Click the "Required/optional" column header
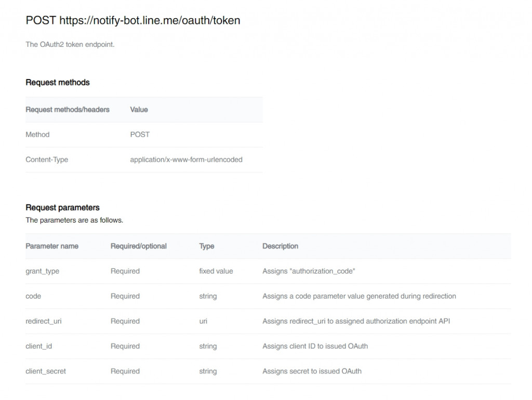Viewport: 532px width, 400px height. coord(139,246)
